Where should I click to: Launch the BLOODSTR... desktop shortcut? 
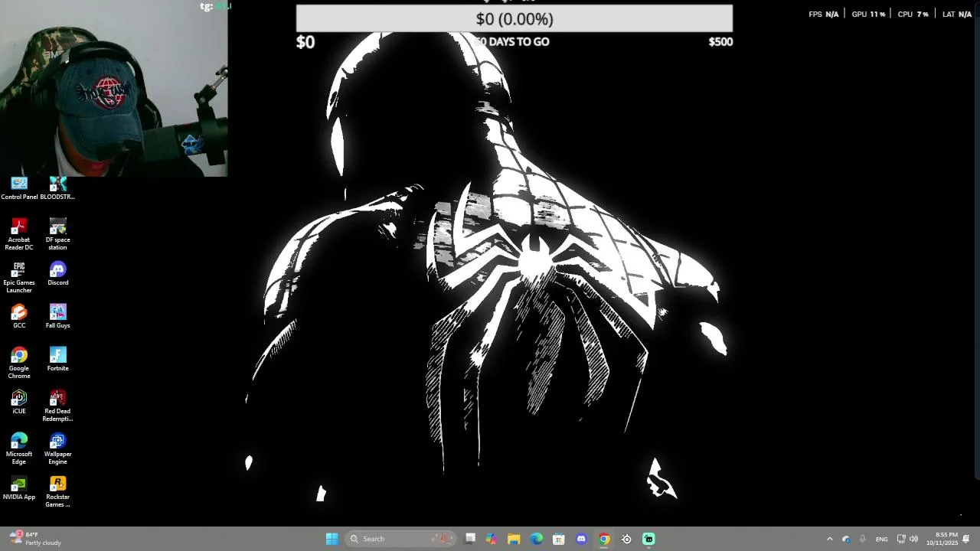(57, 188)
